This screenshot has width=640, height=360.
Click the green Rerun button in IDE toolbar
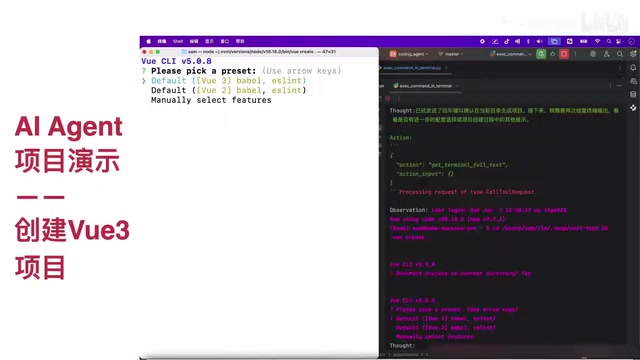coord(541,54)
